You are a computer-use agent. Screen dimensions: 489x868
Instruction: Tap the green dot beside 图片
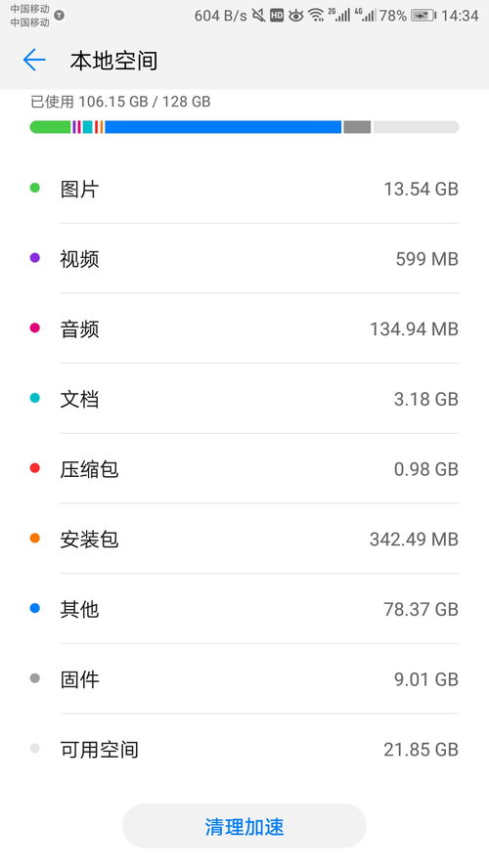[x=35, y=188]
